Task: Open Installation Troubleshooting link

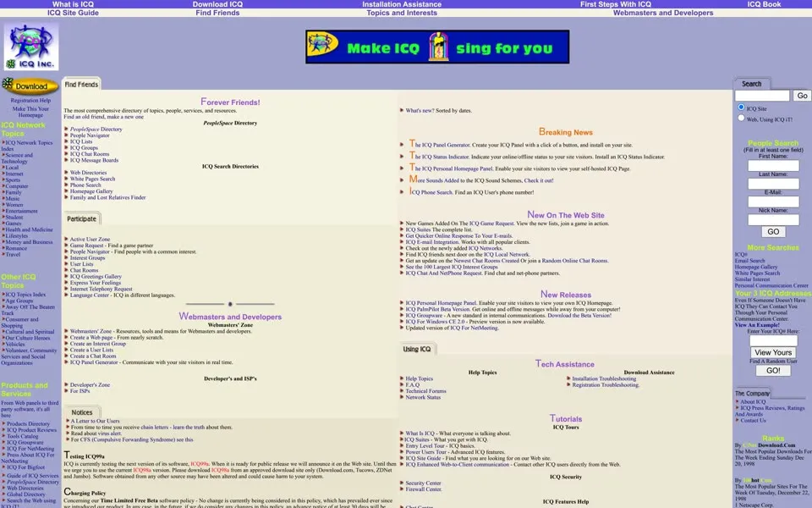Action: pyautogui.click(x=604, y=379)
